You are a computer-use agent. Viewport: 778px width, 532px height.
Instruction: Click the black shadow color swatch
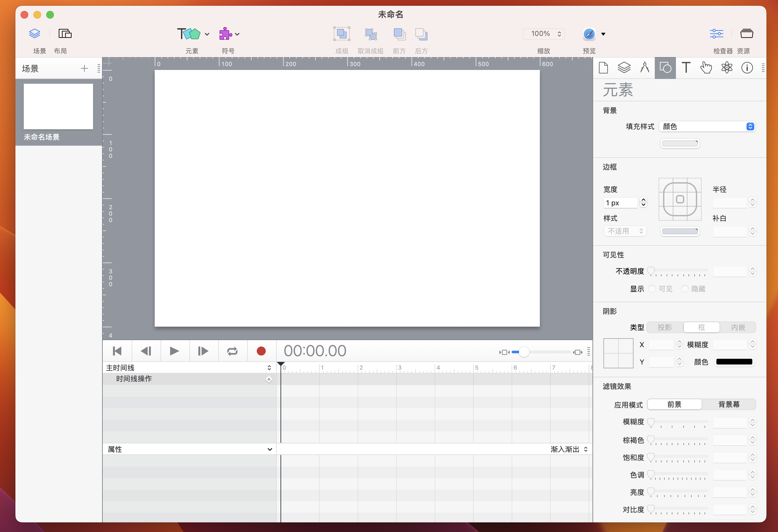click(734, 362)
